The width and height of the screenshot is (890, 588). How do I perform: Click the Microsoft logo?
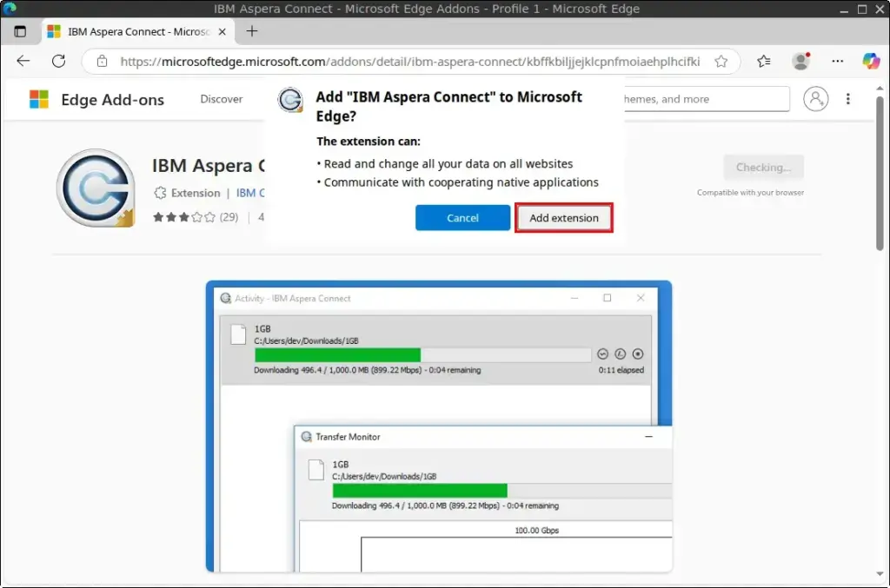tap(39, 99)
